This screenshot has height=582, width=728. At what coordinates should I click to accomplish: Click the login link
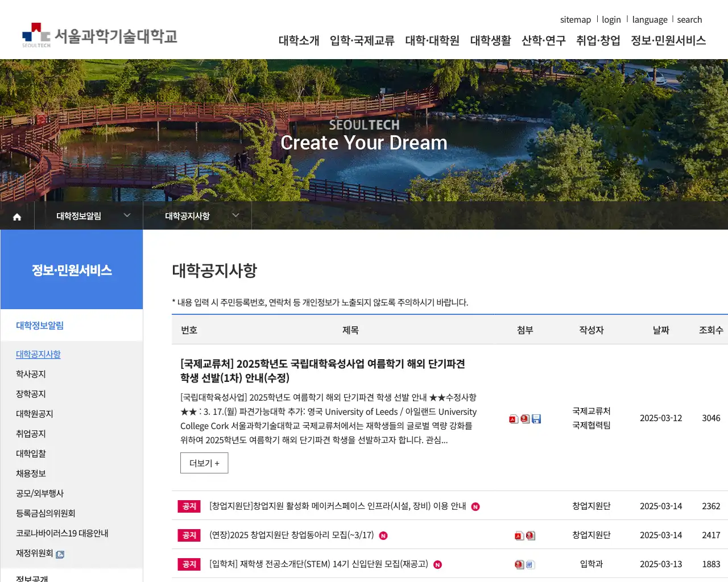[611, 19]
